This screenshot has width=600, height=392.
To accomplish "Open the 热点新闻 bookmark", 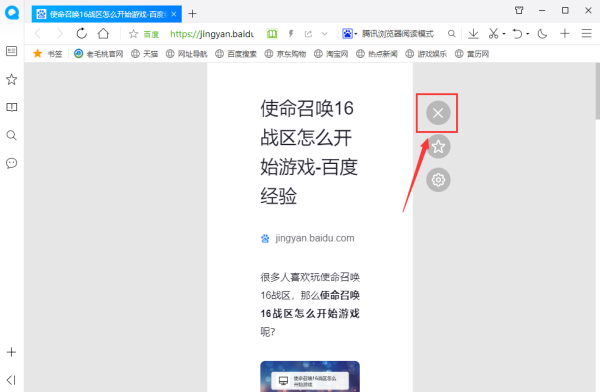I will 377,54.
